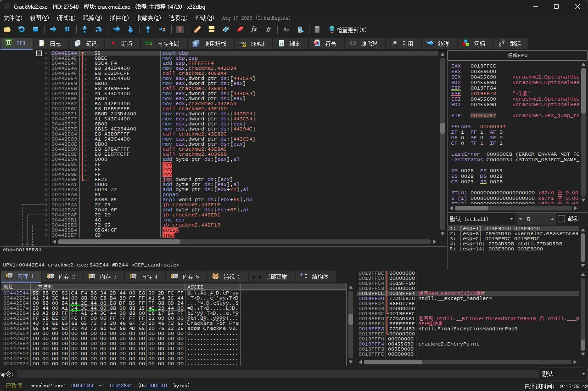Click the Trace Into toolbar icon
The height and width of the screenshot is (391, 588).
pyautogui.click(x=116, y=29)
